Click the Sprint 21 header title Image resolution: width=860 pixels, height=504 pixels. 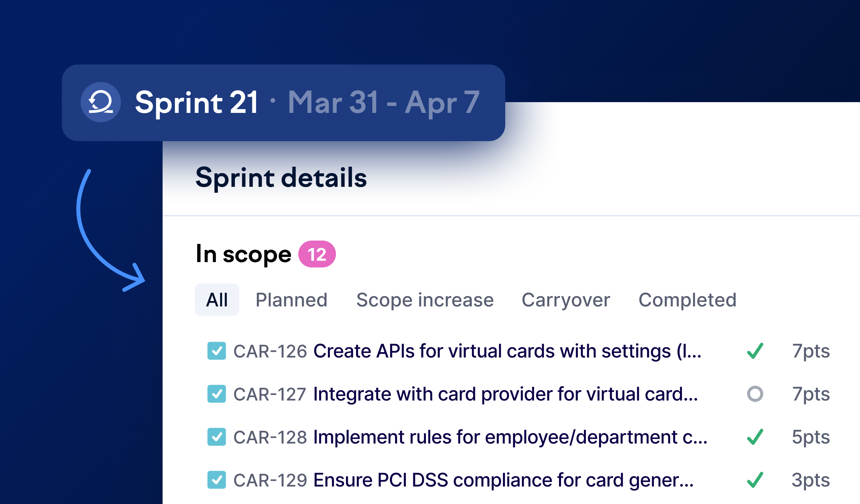pyautogui.click(x=197, y=102)
